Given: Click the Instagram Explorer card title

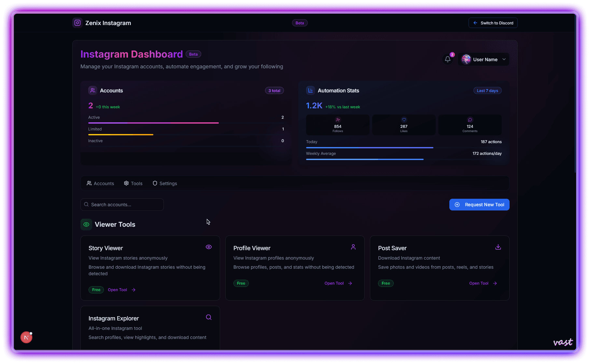Looking at the screenshot, I should [114, 318].
